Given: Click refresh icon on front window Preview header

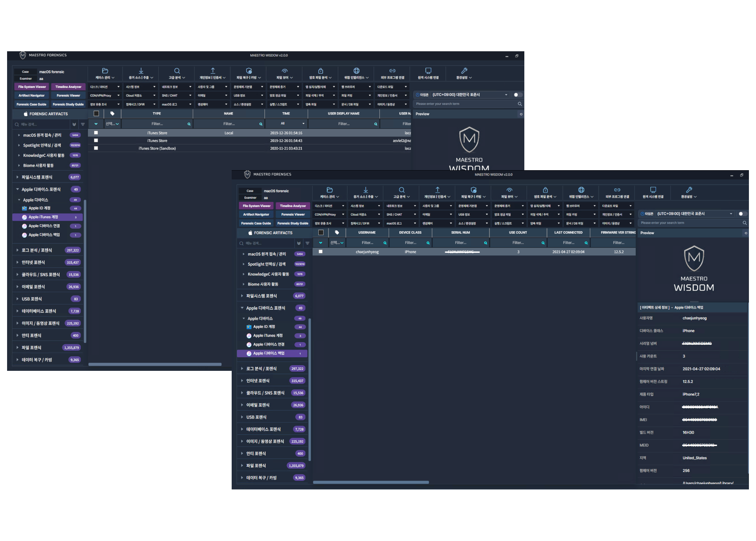Looking at the screenshot, I should [746, 233].
